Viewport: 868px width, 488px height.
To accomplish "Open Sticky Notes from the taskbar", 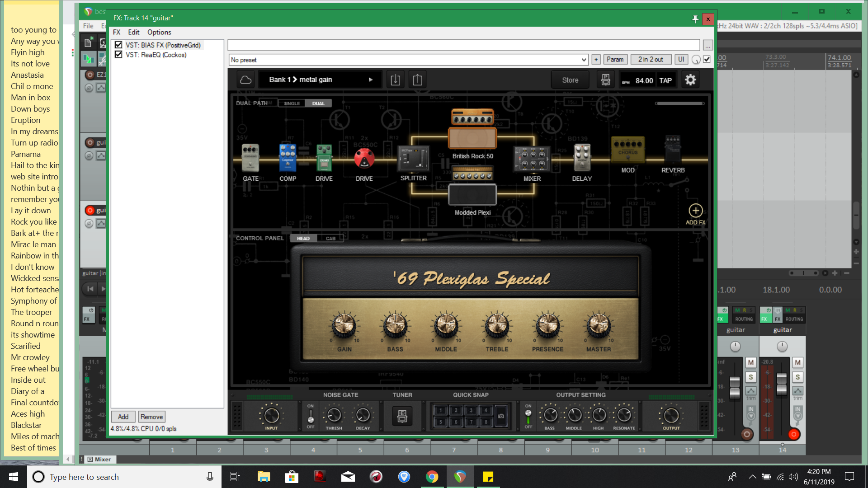I will click(488, 477).
